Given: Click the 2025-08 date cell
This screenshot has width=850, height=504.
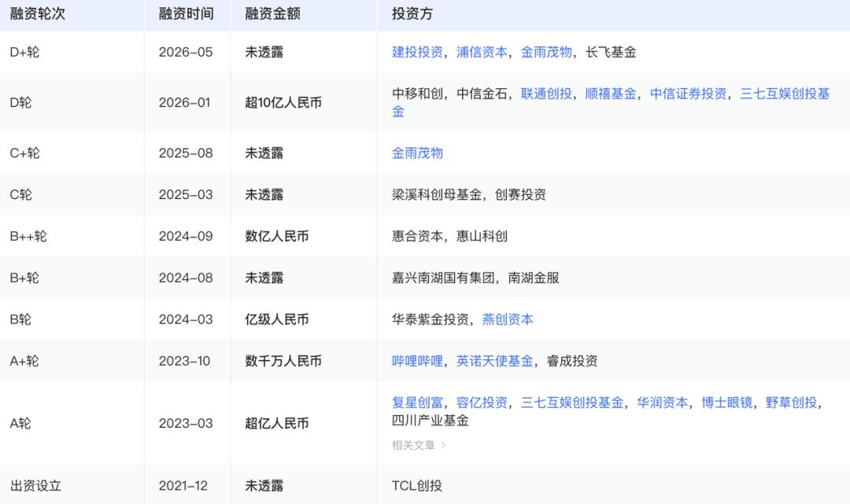Looking at the screenshot, I should (186, 153).
